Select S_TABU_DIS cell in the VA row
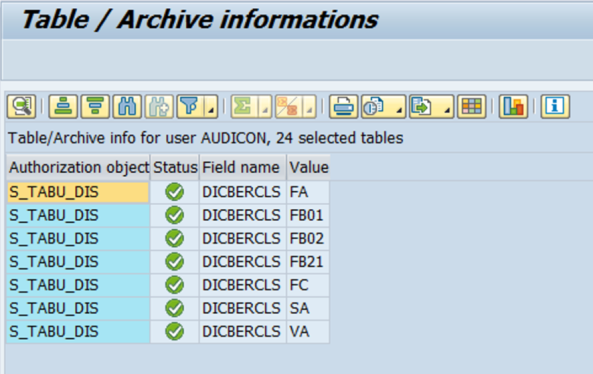The width and height of the screenshot is (593, 374). pos(78,332)
